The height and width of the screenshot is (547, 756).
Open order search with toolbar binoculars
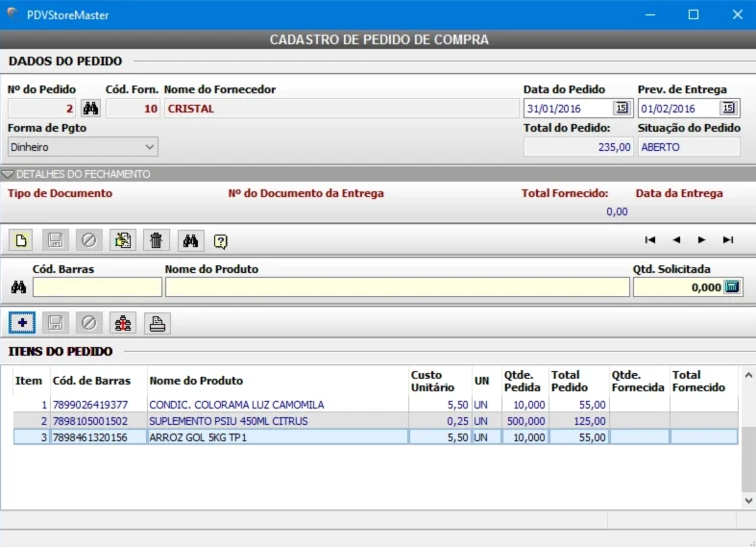point(190,240)
